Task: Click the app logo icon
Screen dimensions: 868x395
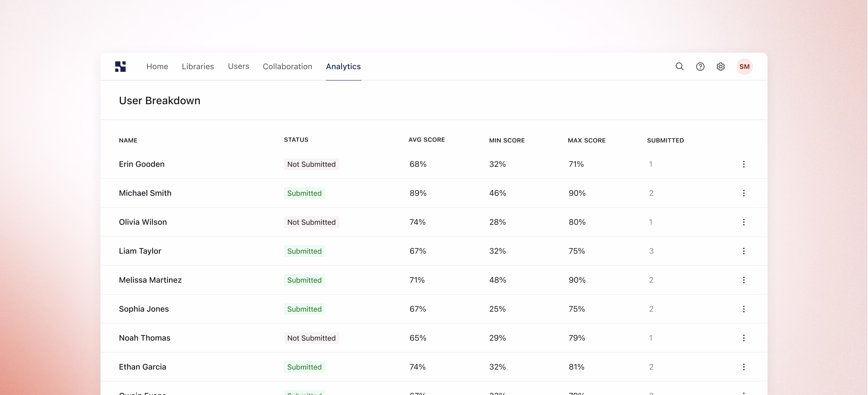Action: click(x=120, y=66)
